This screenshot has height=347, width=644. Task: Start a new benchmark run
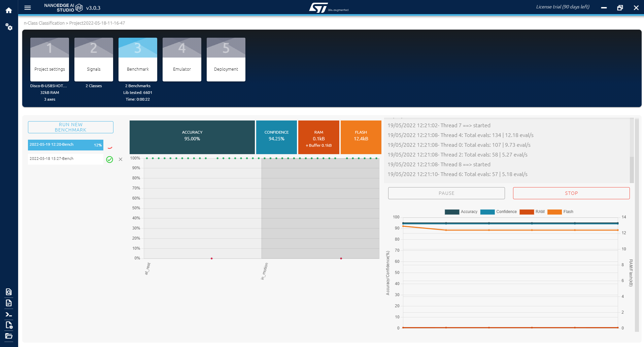coord(70,127)
